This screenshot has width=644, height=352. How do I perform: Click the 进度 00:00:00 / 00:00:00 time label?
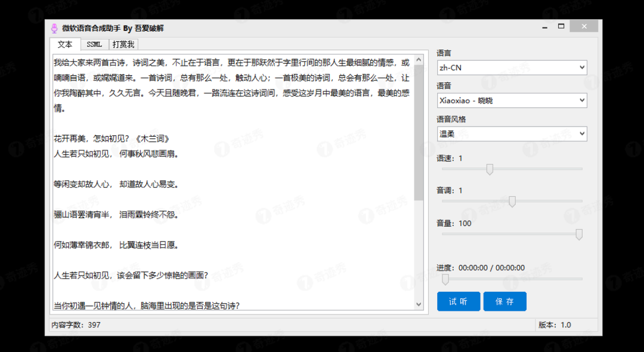point(481,268)
